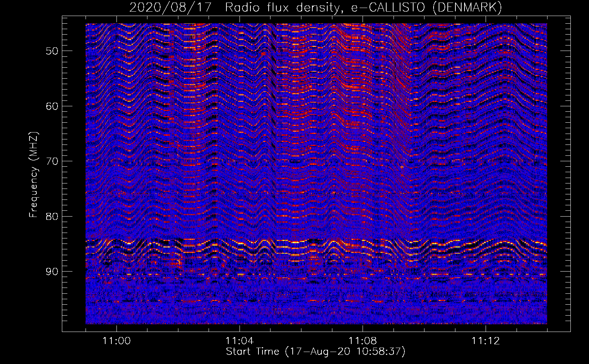This screenshot has width=589, height=364.
Task: Click the 11:08 time tick label
Action: point(363,341)
